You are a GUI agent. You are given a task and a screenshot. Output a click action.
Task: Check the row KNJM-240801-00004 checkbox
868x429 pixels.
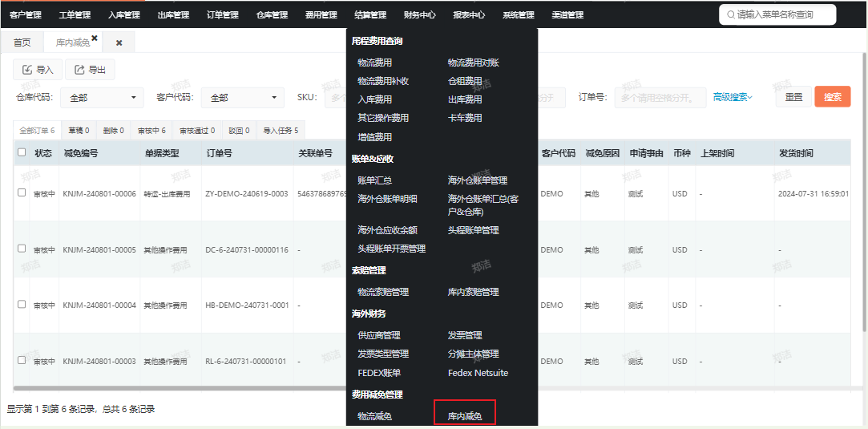tap(22, 304)
